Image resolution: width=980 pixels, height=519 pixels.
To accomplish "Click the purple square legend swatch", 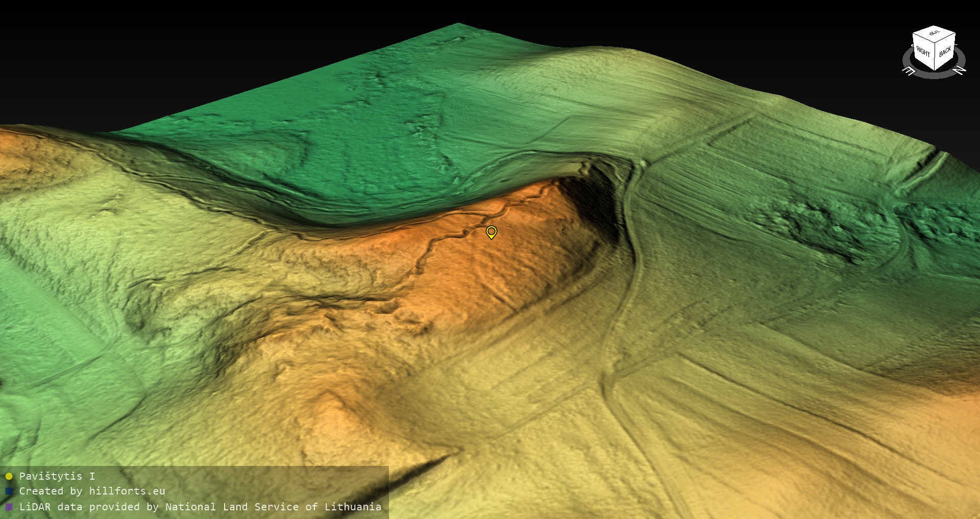I will [9, 507].
